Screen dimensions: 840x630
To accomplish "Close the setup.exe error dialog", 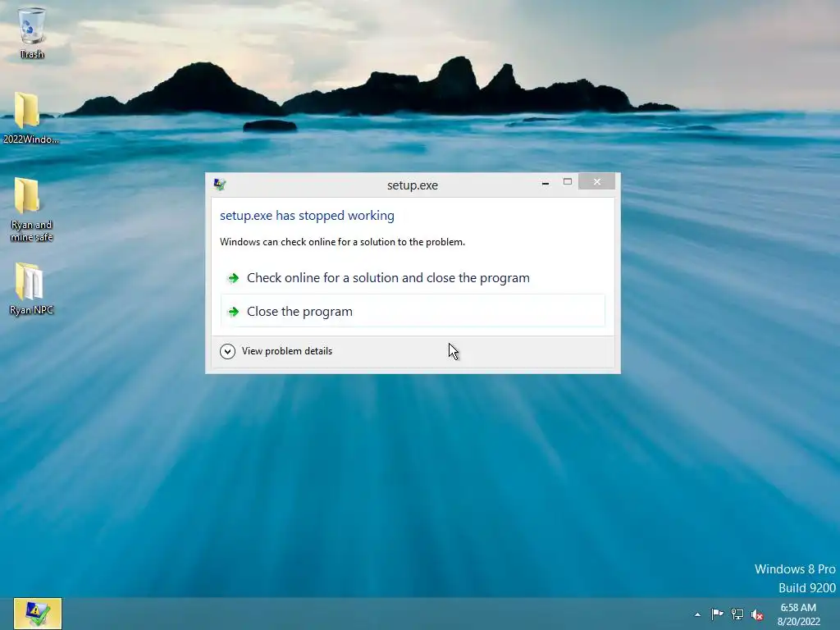I will 597,182.
